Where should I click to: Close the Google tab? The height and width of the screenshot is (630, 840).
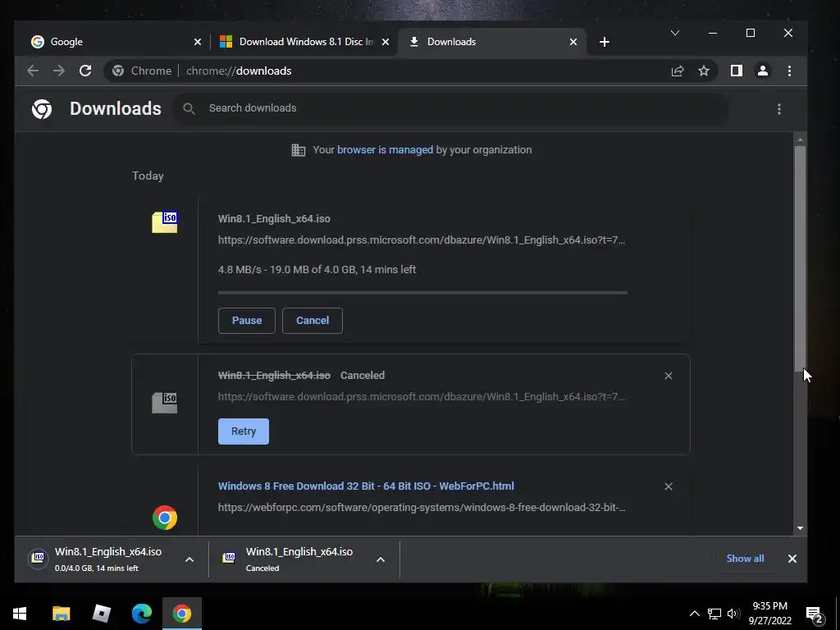[x=198, y=42]
